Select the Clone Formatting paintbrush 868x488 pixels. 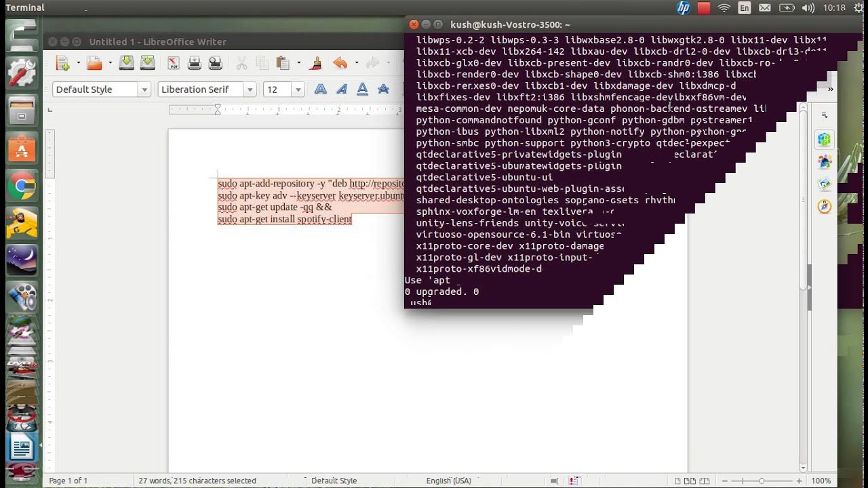(x=315, y=64)
